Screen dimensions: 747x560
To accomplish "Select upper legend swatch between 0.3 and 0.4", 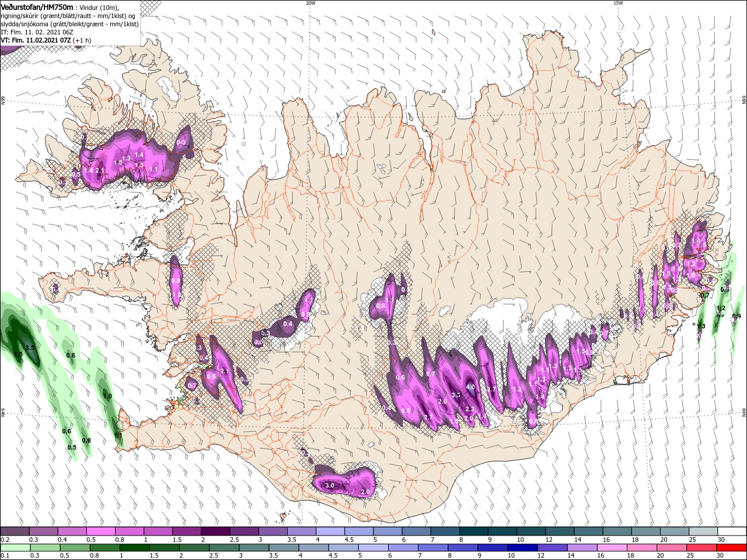I will click(43, 531).
